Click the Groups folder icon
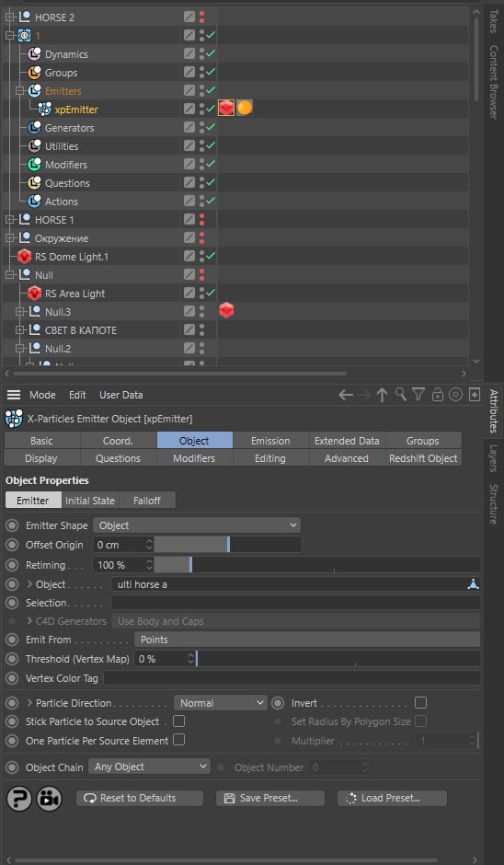Image resolution: width=504 pixels, height=865 pixels. 35,73
